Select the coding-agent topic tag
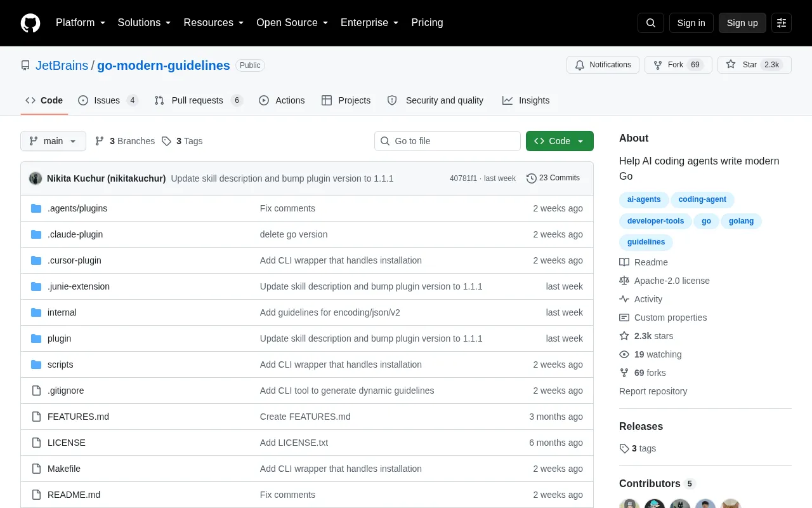The image size is (812, 508). [702, 199]
